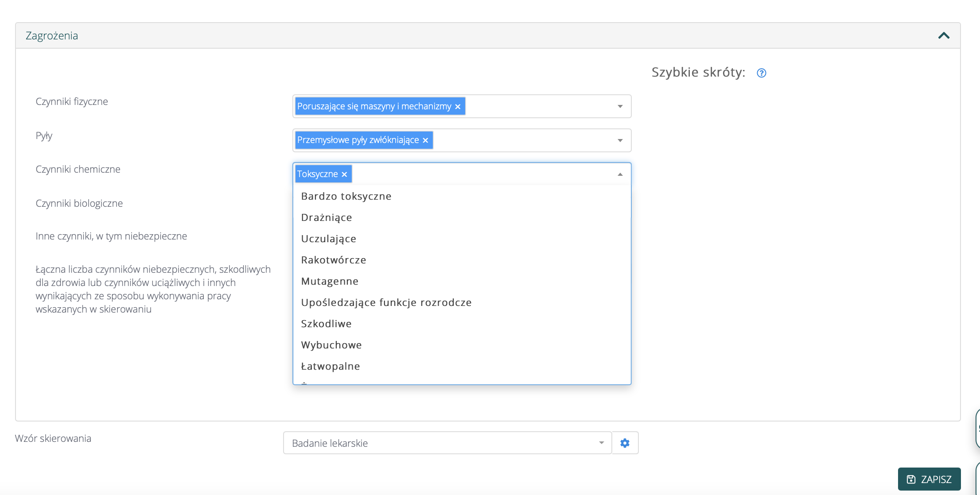Collapse the Zagrożenia panel with chevron
980x495 pixels.
pos(944,35)
